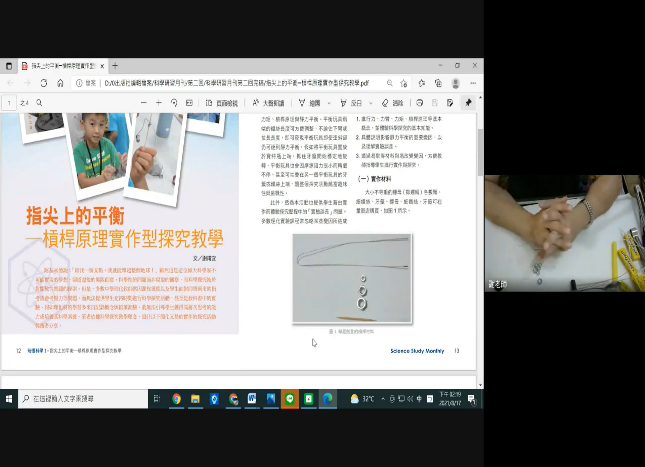Viewport: 645px width, 467px height.
Task: Switch to the PDF browser tab
Action: tap(63, 66)
